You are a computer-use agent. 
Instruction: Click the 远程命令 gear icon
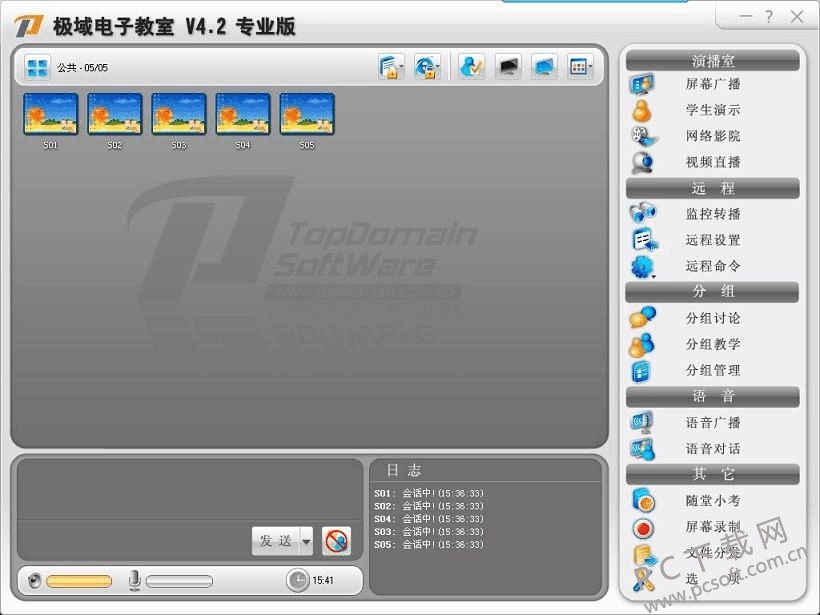643,267
